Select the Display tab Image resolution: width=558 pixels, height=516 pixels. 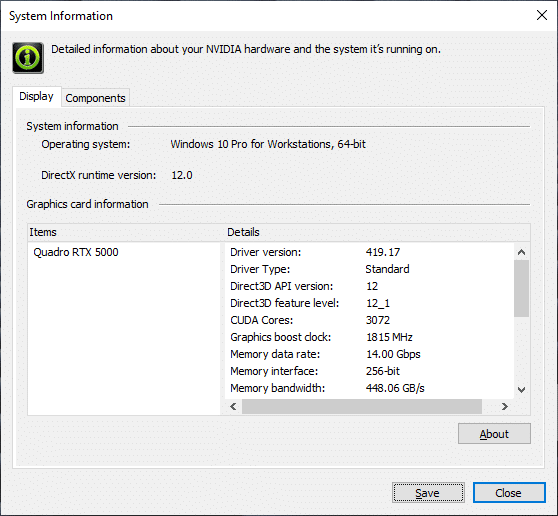(x=37, y=96)
